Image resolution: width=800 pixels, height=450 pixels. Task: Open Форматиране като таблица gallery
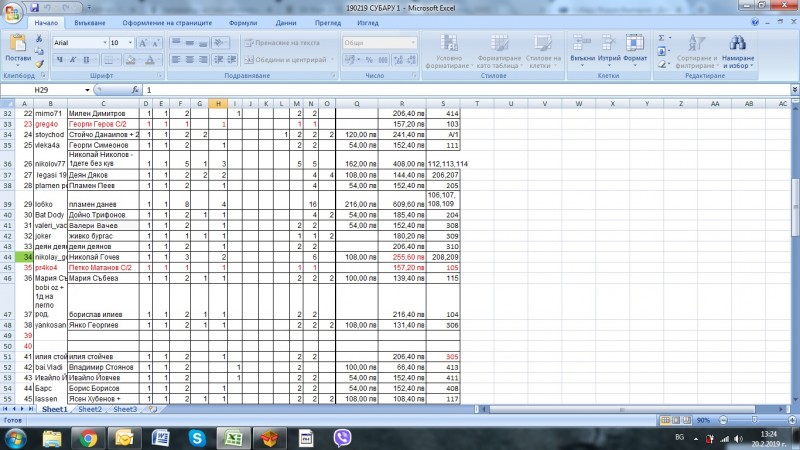499,52
